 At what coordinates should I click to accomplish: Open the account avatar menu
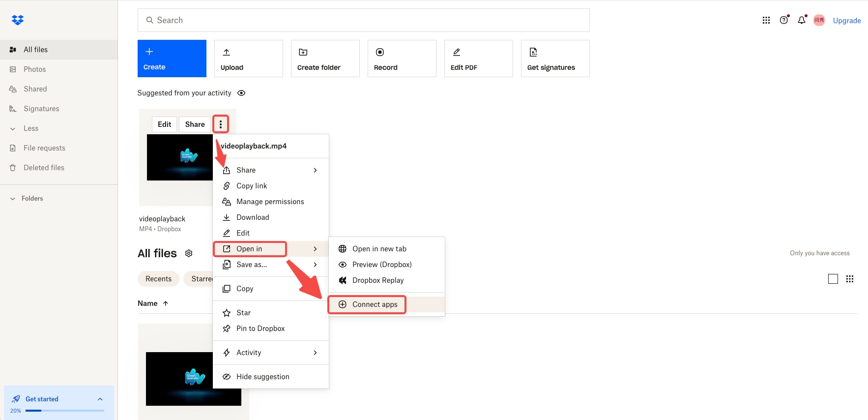pyautogui.click(x=819, y=20)
